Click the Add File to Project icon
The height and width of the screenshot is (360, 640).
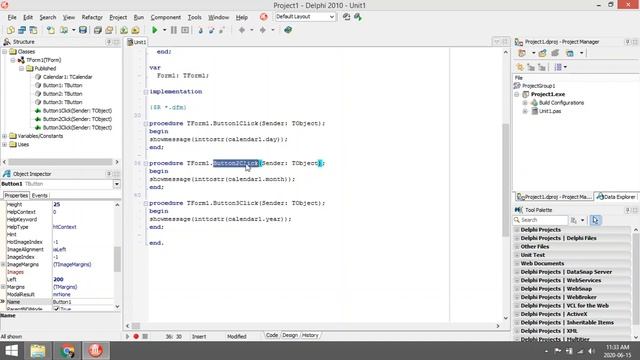coord(124,30)
